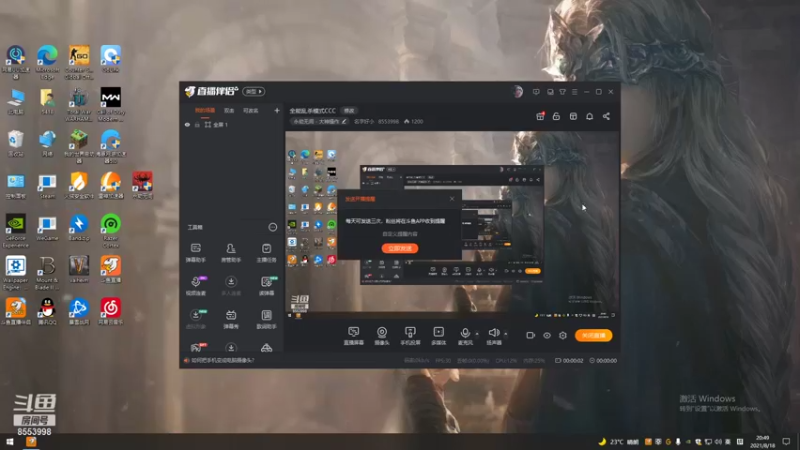Image resolution: width=800 pixels, height=450 pixels.
Task: Click the 修改 modify title button
Action: 349,111
